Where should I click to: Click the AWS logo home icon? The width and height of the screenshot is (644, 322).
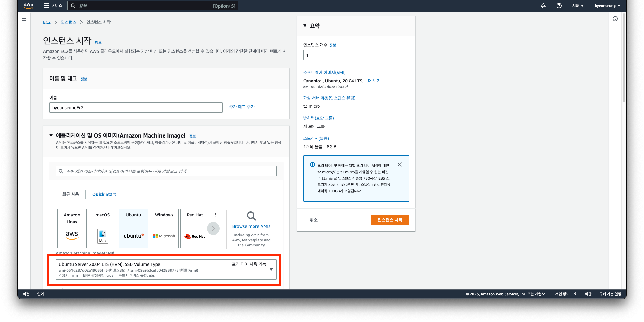tap(28, 5)
